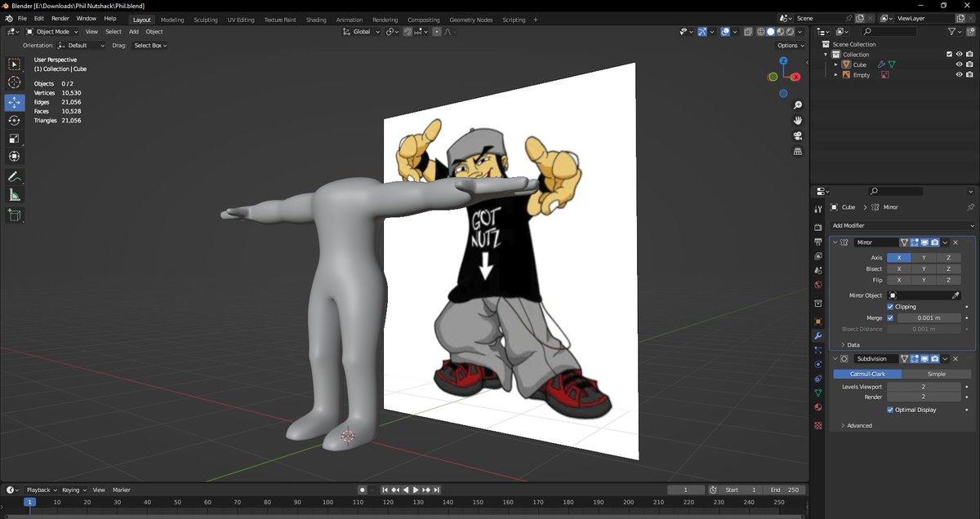Collapse the Mirror modifier panel
980x519 pixels.
click(835, 242)
